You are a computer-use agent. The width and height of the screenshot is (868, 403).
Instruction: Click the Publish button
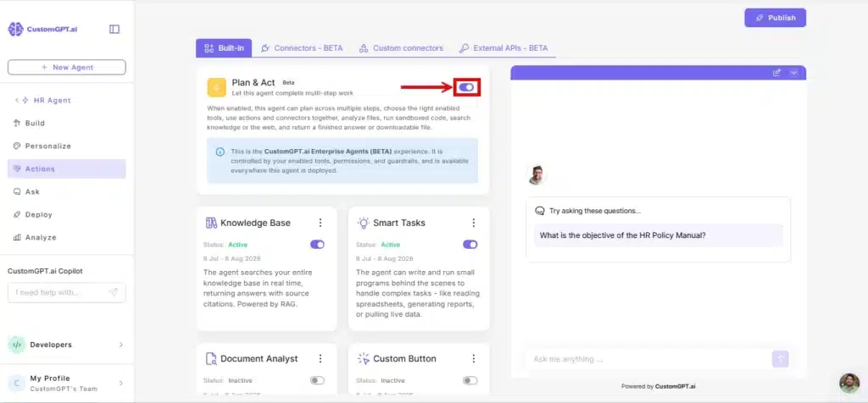click(x=775, y=18)
